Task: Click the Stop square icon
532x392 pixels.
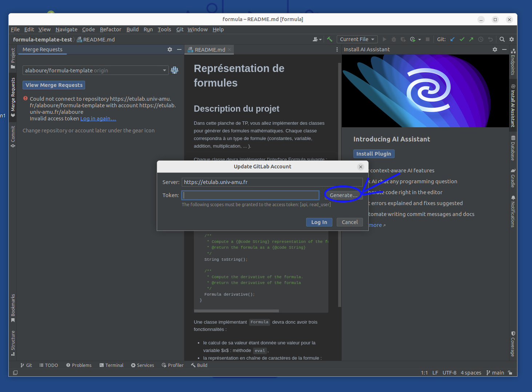Action: tap(428, 39)
